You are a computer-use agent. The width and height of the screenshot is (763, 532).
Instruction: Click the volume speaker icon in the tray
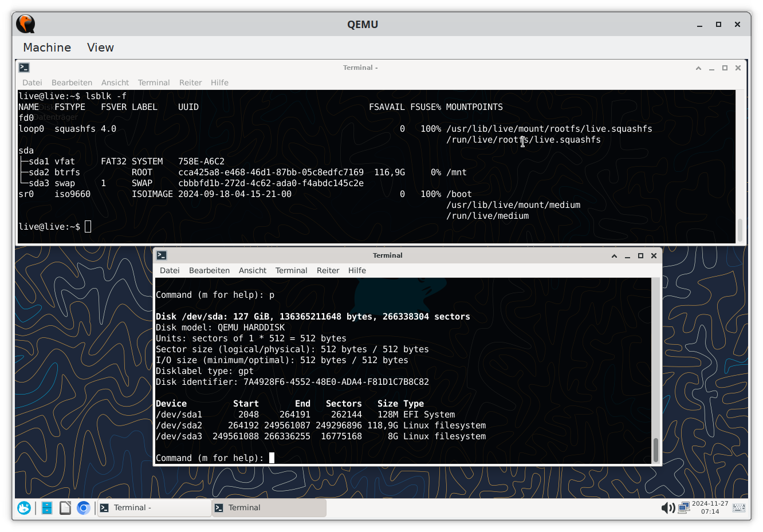tap(667, 508)
